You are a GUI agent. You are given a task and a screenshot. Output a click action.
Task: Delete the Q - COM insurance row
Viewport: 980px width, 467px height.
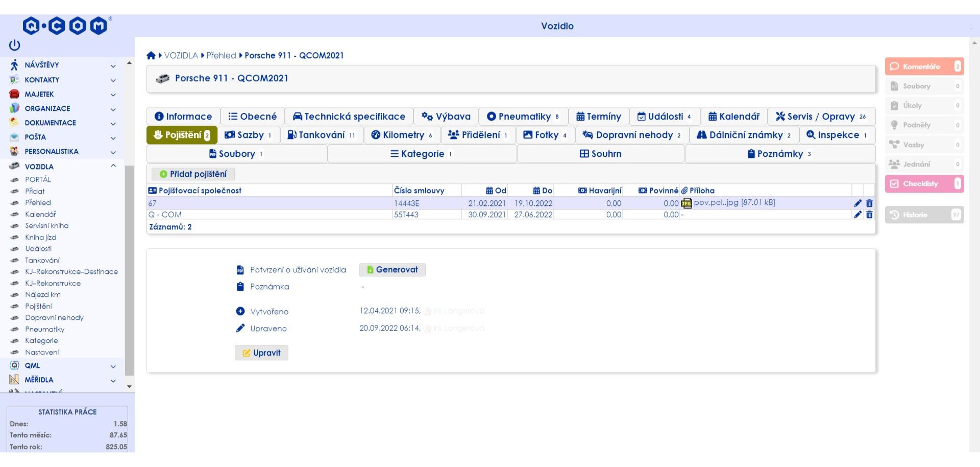869,215
